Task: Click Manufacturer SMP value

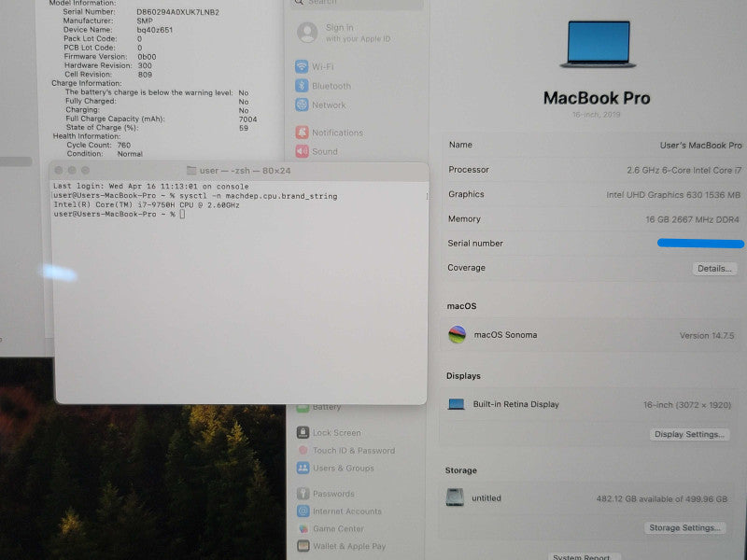Action: [145, 21]
